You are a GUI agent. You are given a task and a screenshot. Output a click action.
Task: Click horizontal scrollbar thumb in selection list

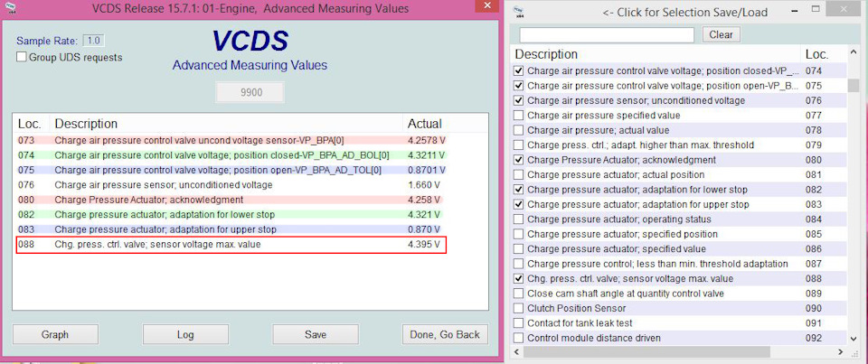(x=646, y=352)
